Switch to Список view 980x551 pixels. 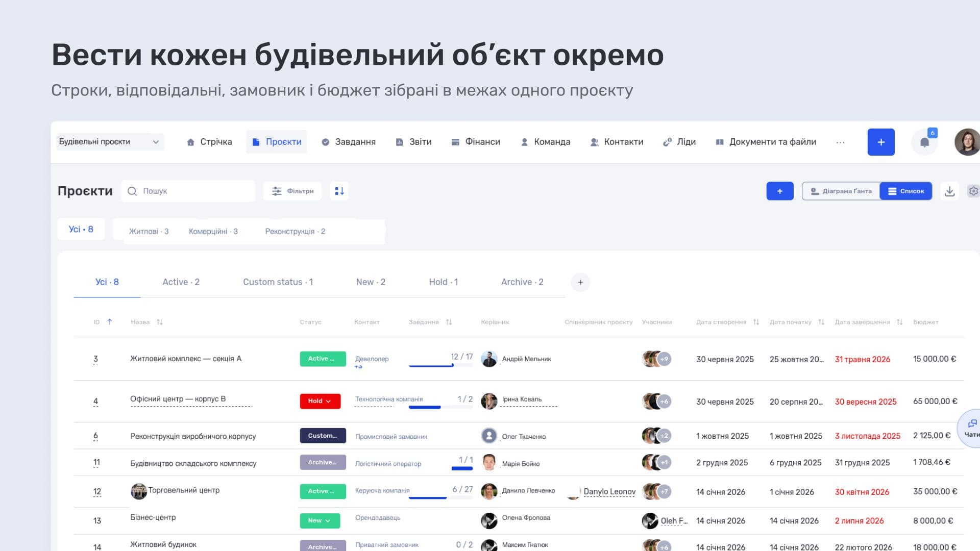pos(906,191)
